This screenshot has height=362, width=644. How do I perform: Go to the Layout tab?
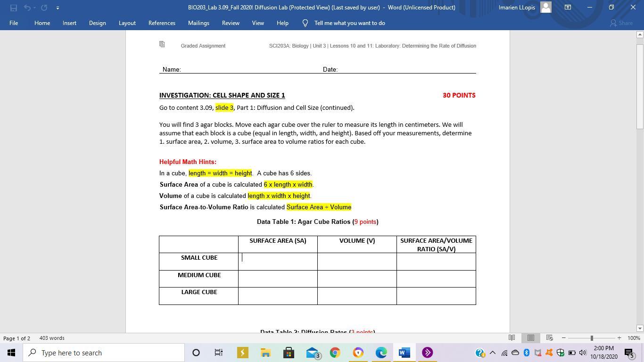(x=127, y=23)
